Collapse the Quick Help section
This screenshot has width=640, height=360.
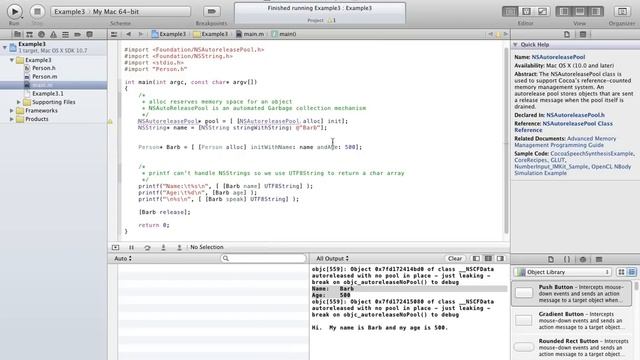click(x=515, y=44)
